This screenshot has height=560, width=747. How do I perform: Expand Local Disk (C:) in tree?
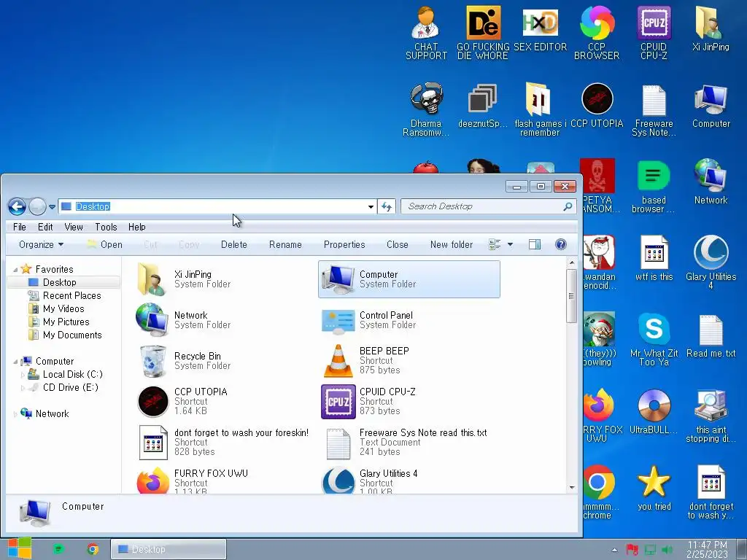23,375
